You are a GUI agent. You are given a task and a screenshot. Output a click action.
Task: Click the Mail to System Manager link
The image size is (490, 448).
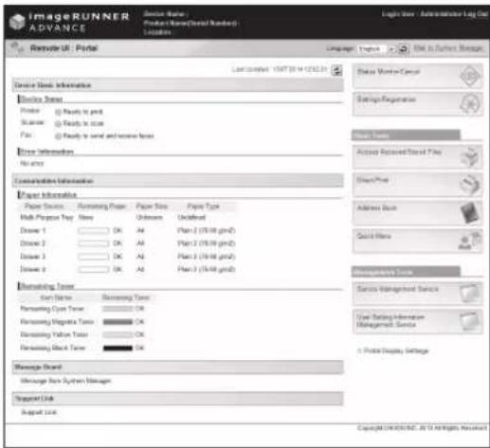tap(448, 48)
